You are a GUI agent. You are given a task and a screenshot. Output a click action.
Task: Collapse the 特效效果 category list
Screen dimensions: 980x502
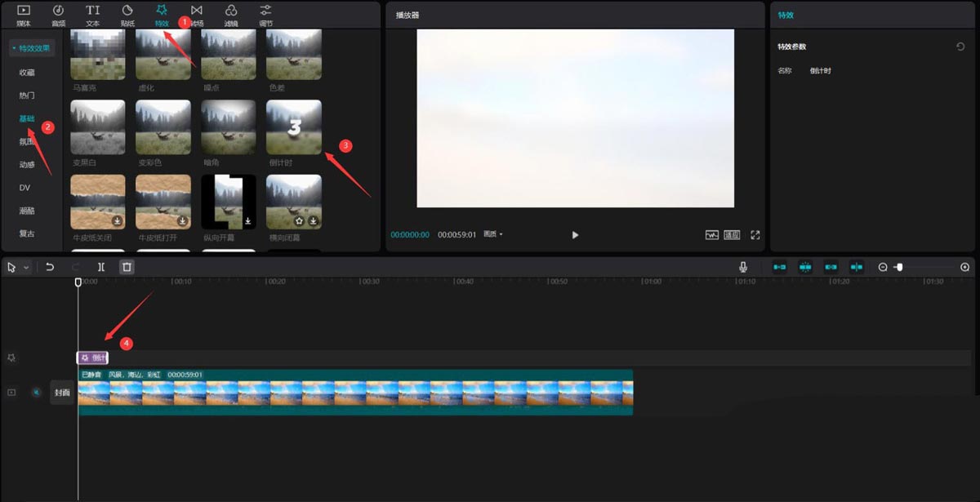(x=33, y=48)
